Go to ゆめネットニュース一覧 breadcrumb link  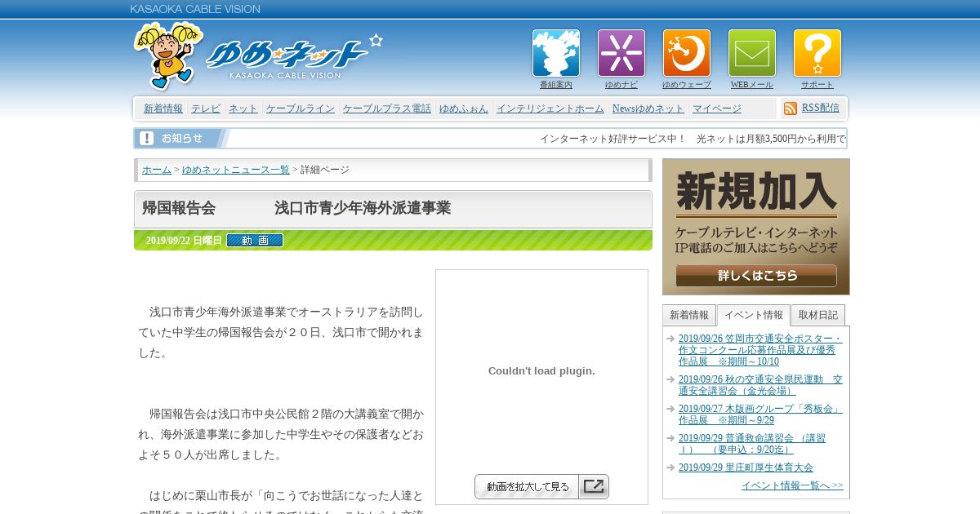click(236, 170)
